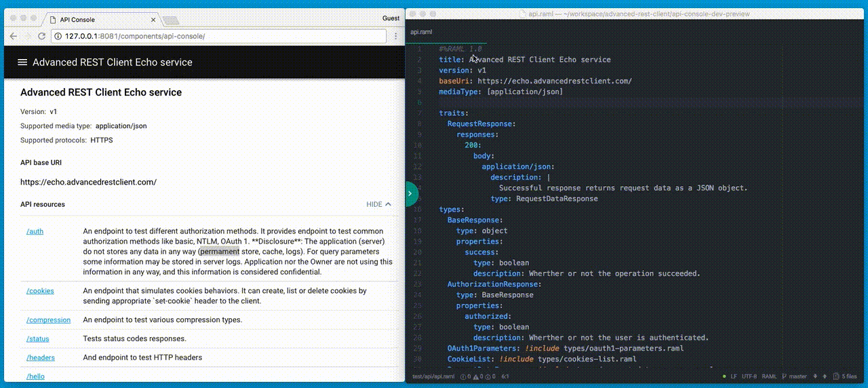Open a new browser tab

coord(170,20)
